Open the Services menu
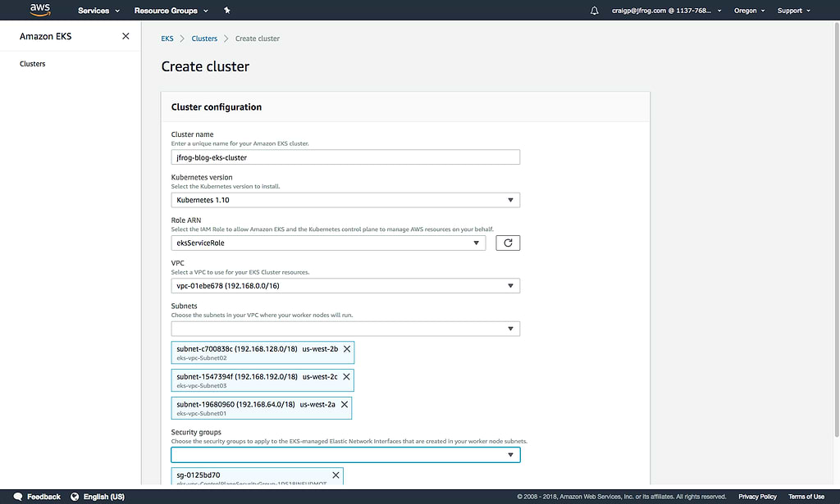Image resolution: width=840 pixels, height=504 pixels. coord(98,10)
